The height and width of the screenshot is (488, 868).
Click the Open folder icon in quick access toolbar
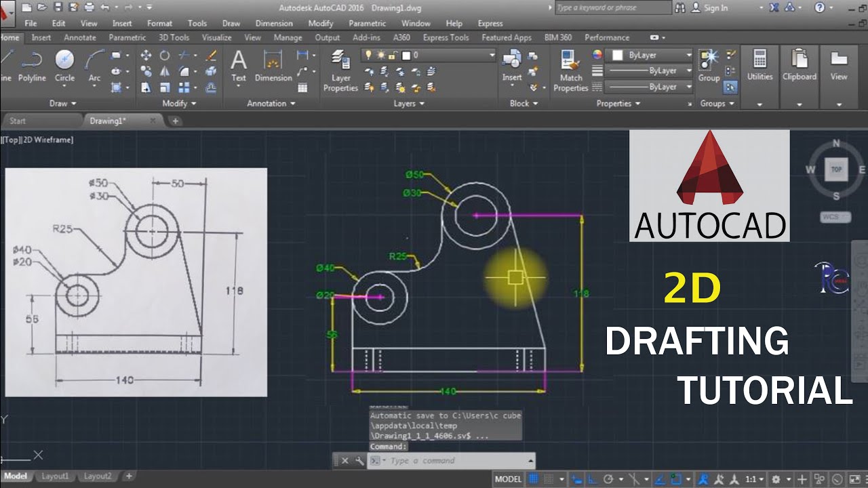pos(42,7)
